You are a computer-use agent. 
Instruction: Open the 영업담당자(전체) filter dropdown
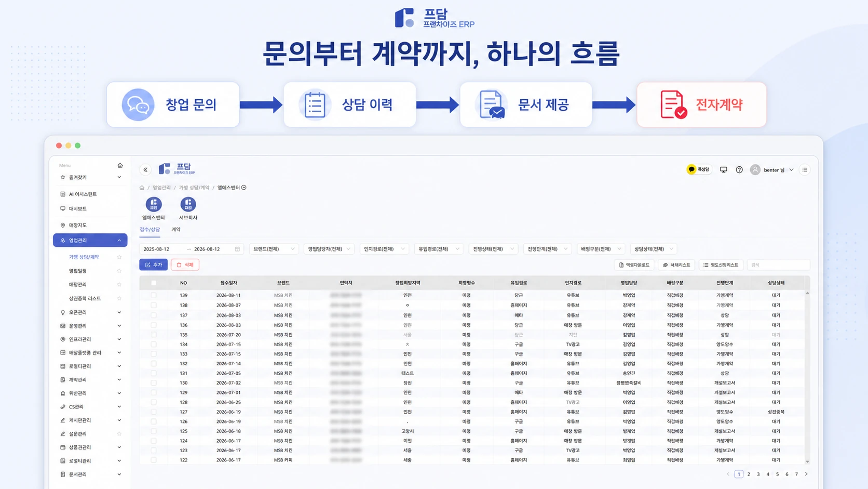point(329,249)
